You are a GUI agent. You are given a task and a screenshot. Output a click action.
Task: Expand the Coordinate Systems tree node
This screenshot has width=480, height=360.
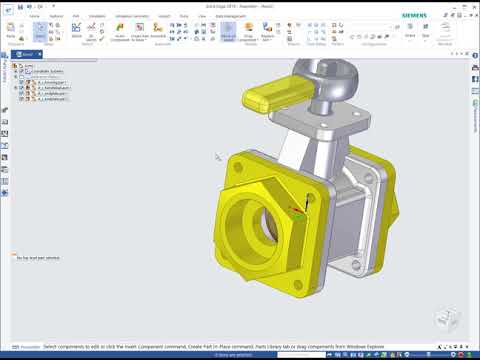point(15,71)
